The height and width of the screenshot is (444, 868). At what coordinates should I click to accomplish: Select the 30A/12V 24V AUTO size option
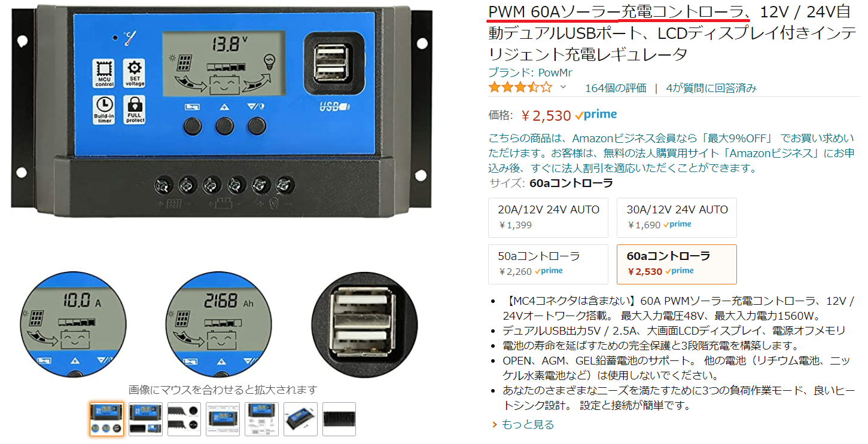tap(677, 218)
